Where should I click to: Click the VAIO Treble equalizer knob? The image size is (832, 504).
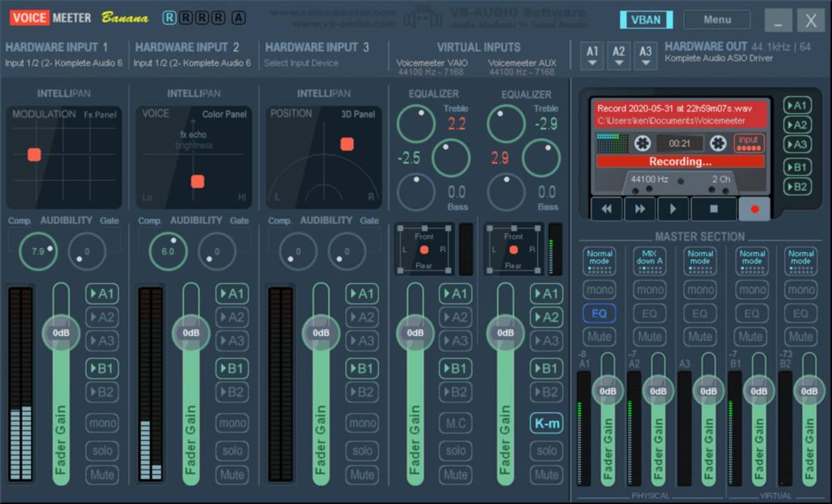416,123
